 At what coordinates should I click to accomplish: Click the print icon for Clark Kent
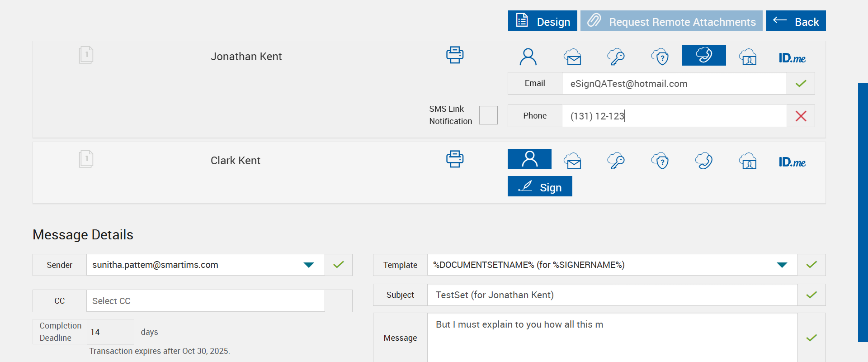pyautogui.click(x=455, y=159)
